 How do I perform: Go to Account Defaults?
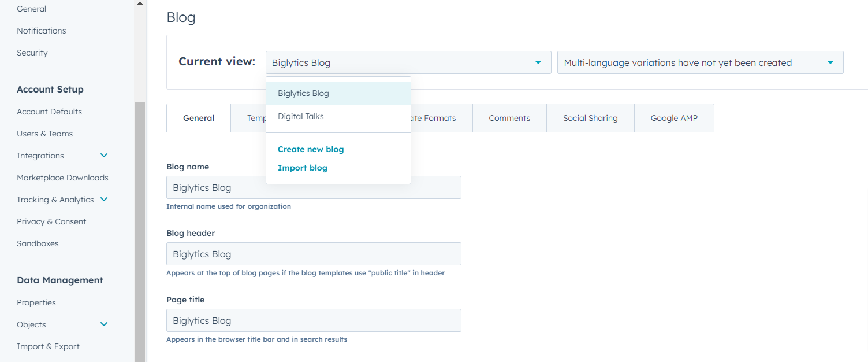click(50, 112)
